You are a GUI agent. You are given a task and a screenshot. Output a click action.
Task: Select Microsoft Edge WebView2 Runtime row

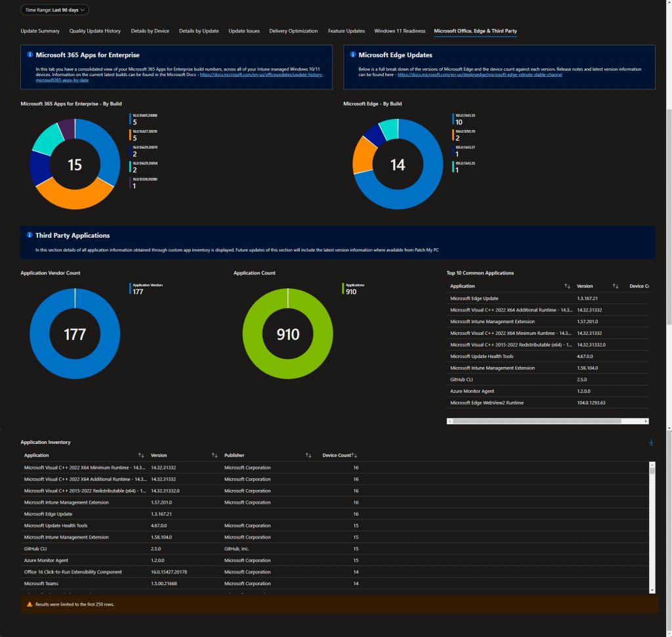[547, 403]
